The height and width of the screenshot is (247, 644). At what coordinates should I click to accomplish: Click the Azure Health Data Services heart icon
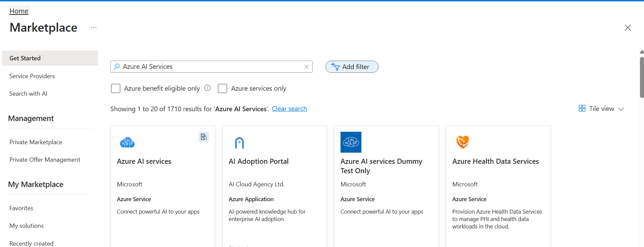(463, 142)
